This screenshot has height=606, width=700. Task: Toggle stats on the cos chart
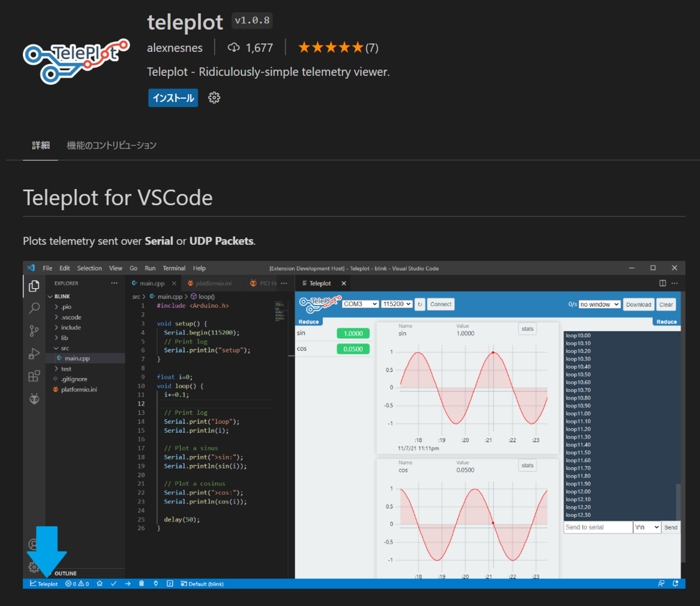click(x=527, y=465)
